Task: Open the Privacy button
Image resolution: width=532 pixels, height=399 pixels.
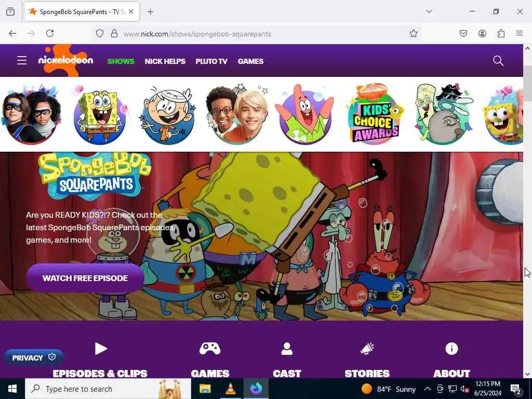Action: pos(34,357)
